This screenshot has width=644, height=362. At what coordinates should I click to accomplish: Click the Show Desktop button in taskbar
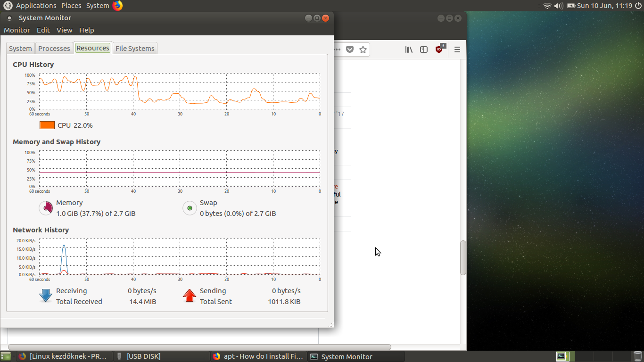[x=6, y=356]
